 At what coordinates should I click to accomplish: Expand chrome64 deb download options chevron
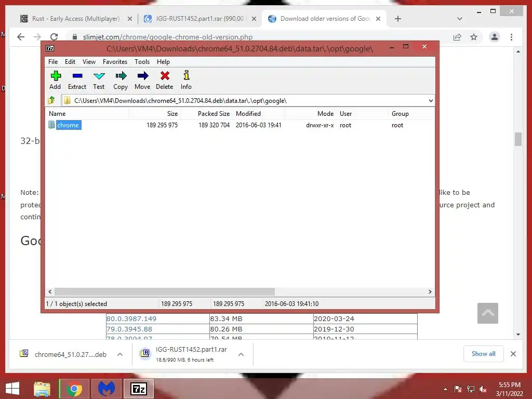coord(120,354)
